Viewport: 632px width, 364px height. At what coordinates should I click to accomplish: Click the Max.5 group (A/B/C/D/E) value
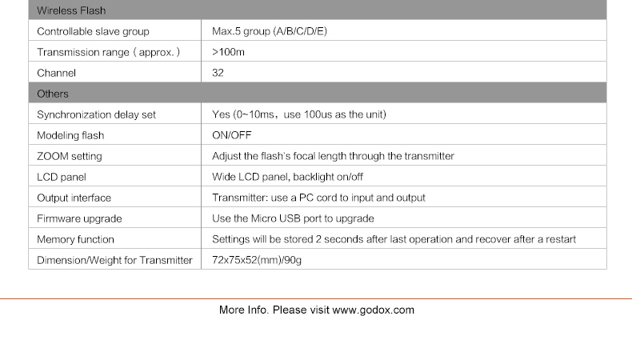(x=269, y=31)
